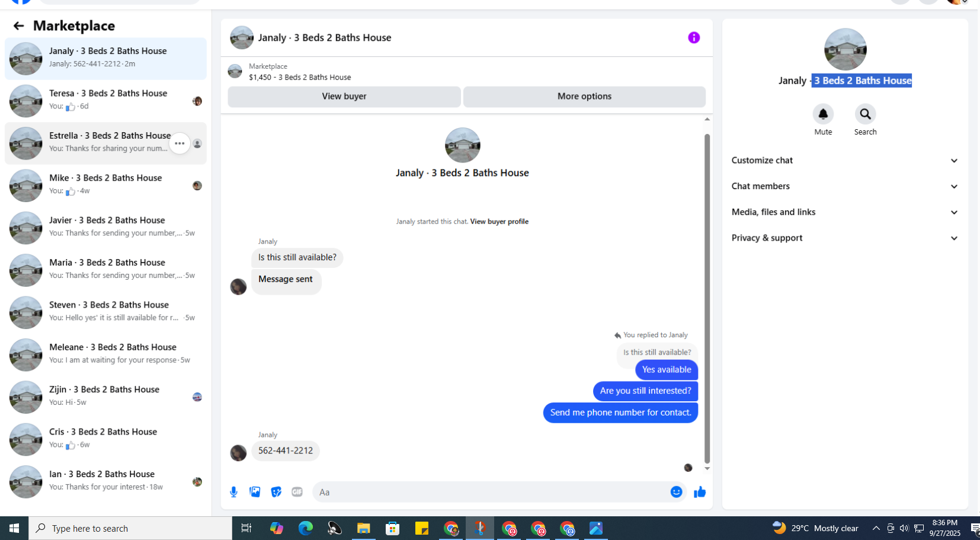Send a thumbs-up like
980x540 pixels.
pos(700,492)
